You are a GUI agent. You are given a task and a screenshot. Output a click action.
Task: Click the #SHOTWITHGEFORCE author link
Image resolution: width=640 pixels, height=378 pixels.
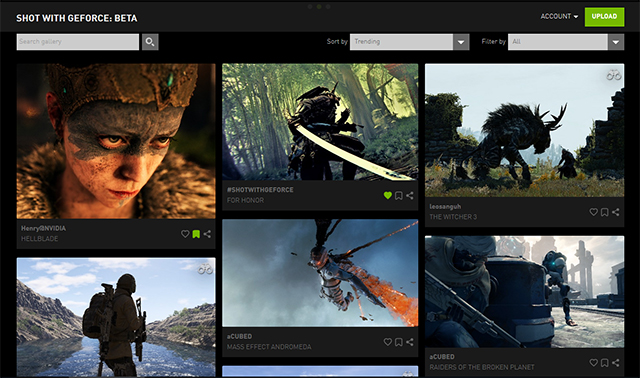click(260, 190)
